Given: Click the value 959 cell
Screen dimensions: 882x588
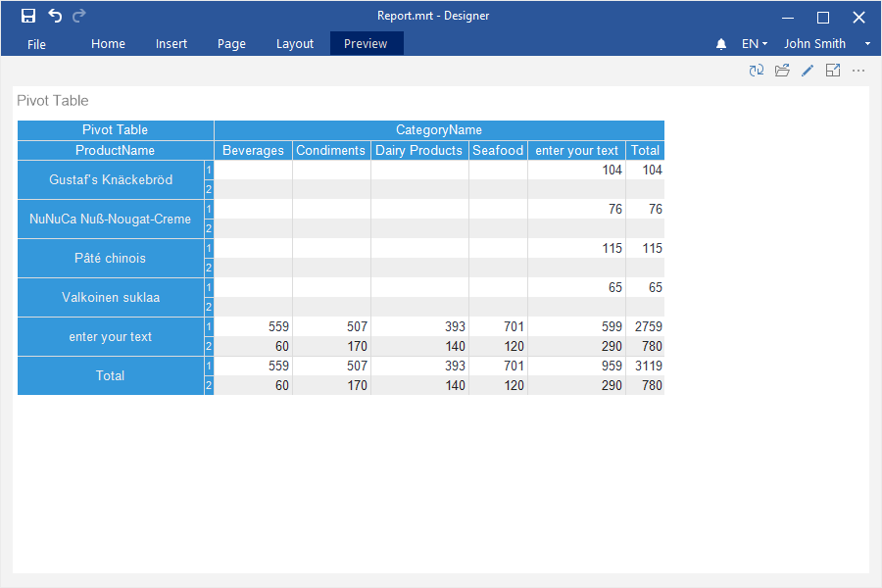Looking at the screenshot, I should point(576,366).
